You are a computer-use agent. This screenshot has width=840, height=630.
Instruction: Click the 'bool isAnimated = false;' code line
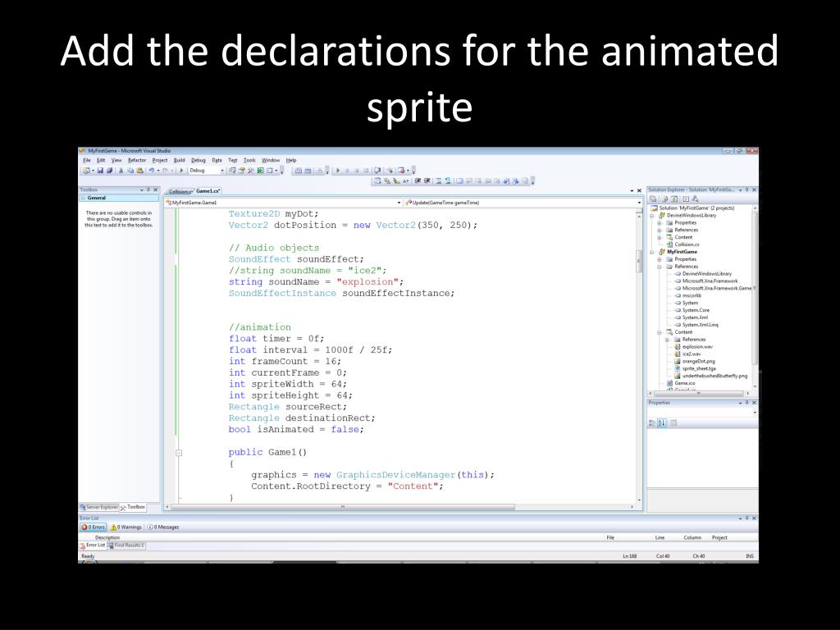pos(295,429)
